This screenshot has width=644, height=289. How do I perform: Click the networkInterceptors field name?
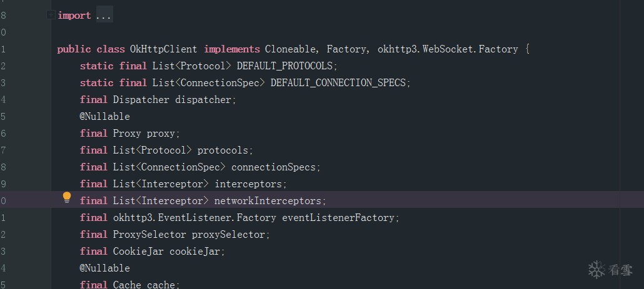tap(269, 201)
